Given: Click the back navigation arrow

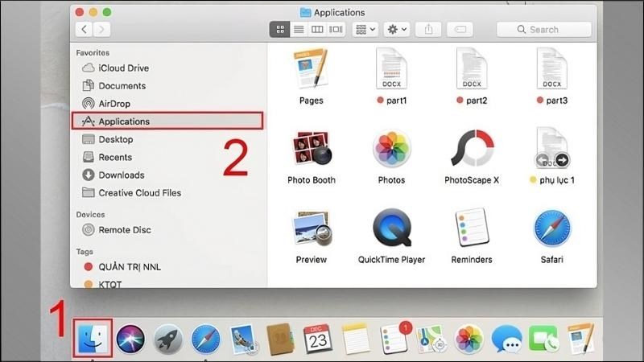Looking at the screenshot, I should tap(85, 30).
